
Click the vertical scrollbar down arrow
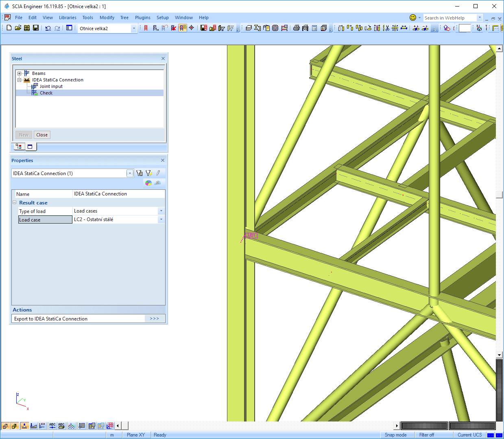[500, 355]
